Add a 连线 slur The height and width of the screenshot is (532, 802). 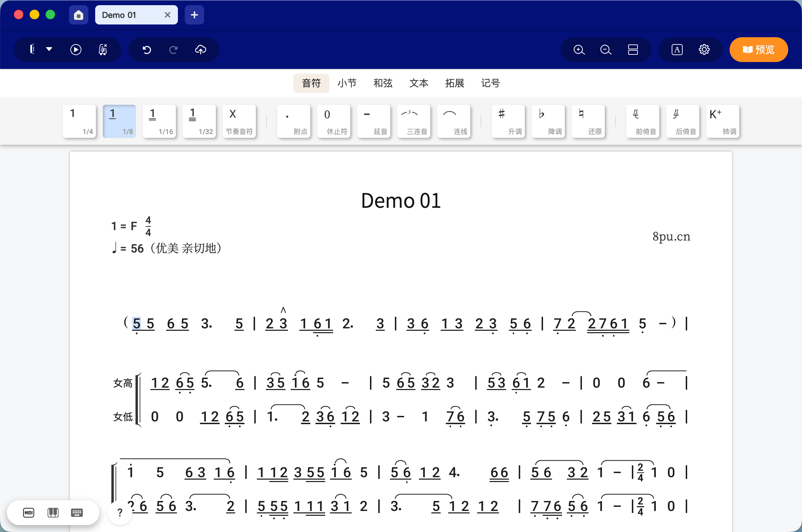[x=454, y=121]
